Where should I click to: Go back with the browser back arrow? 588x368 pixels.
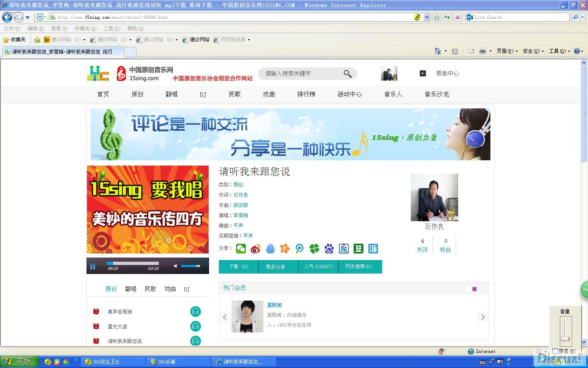(7, 17)
